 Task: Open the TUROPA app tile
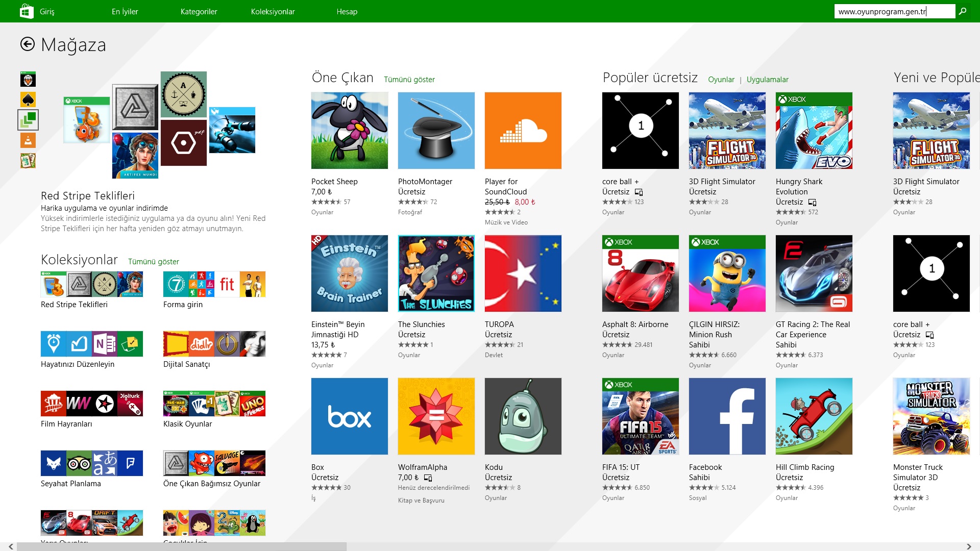click(x=523, y=273)
